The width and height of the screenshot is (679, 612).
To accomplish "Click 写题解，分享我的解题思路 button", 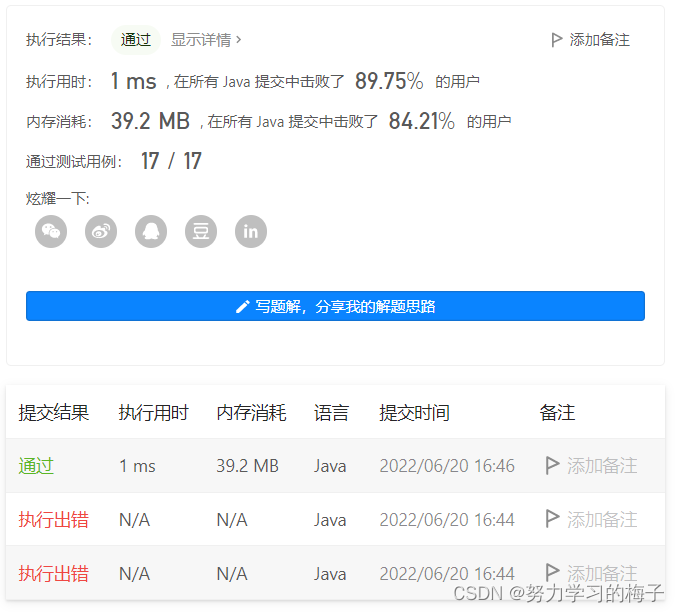I will [335, 306].
